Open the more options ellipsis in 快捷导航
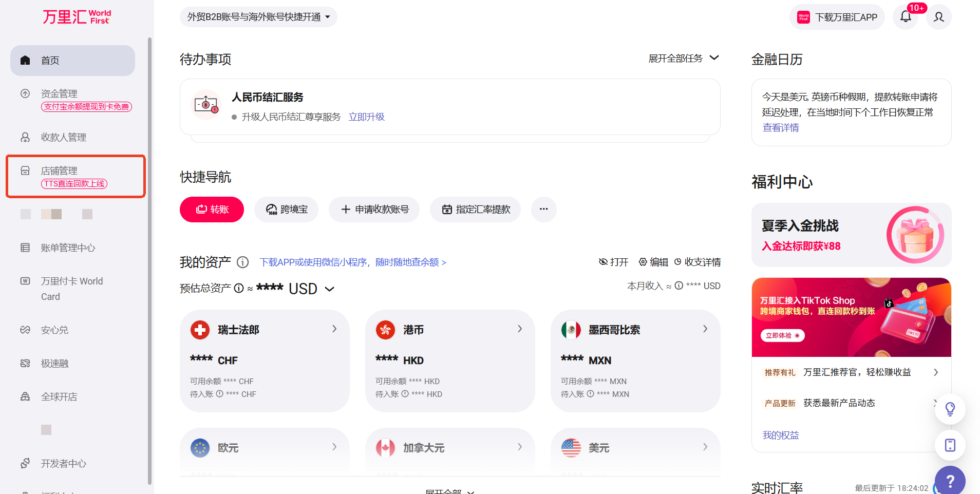 pyautogui.click(x=543, y=210)
